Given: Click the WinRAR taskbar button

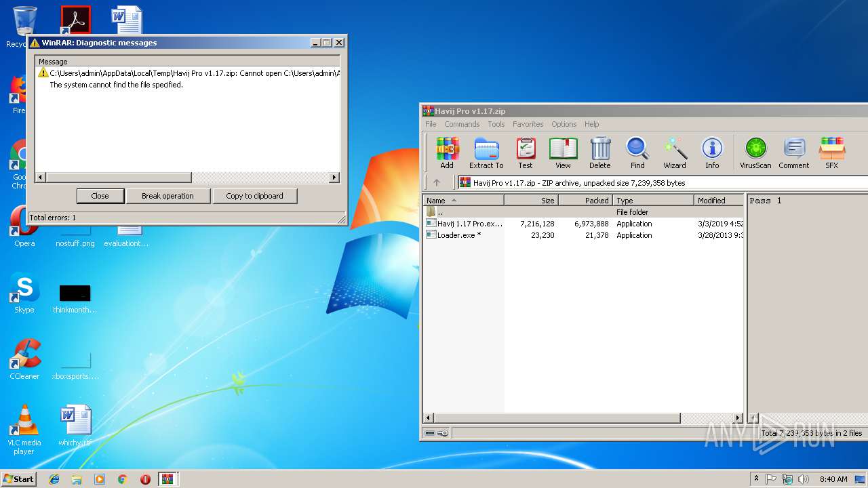Looking at the screenshot, I should point(168,479).
